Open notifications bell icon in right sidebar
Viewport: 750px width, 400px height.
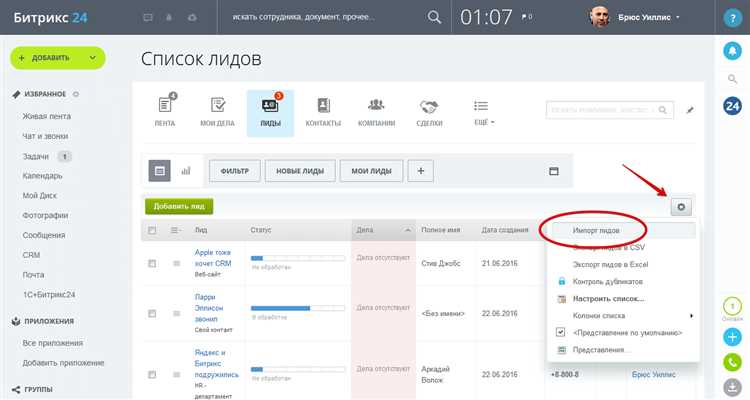[x=732, y=50]
